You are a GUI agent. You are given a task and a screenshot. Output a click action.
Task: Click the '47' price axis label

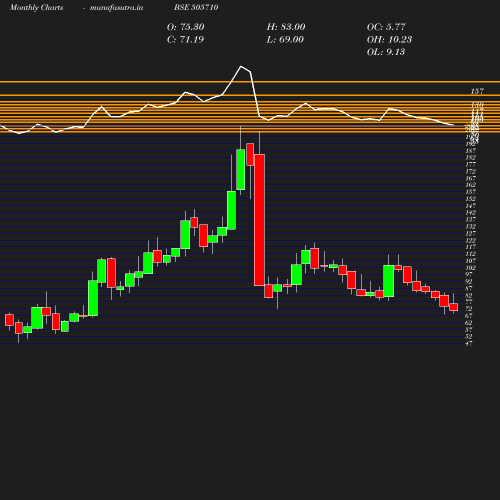tap(469, 343)
